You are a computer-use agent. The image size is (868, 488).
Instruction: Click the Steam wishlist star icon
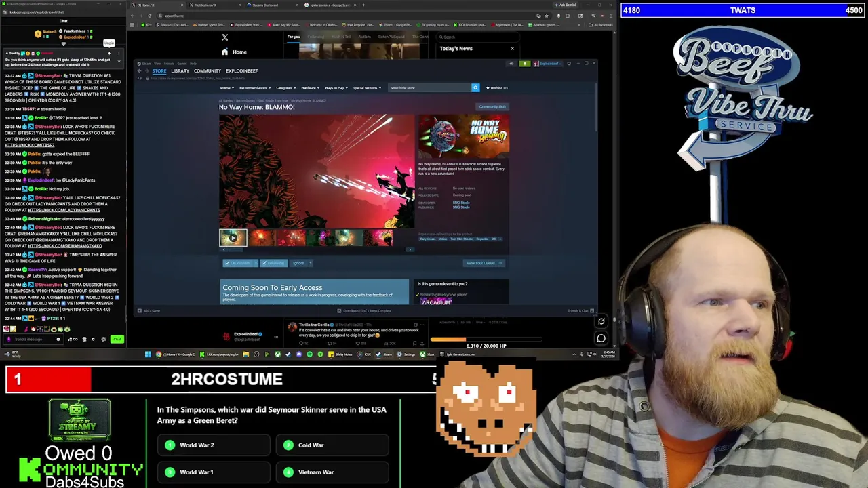tap(488, 87)
